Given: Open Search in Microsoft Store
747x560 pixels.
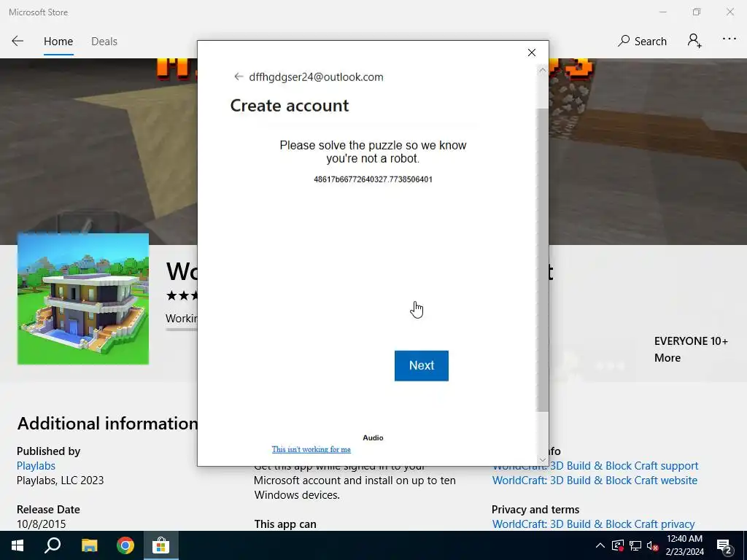Looking at the screenshot, I should (642, 41).
